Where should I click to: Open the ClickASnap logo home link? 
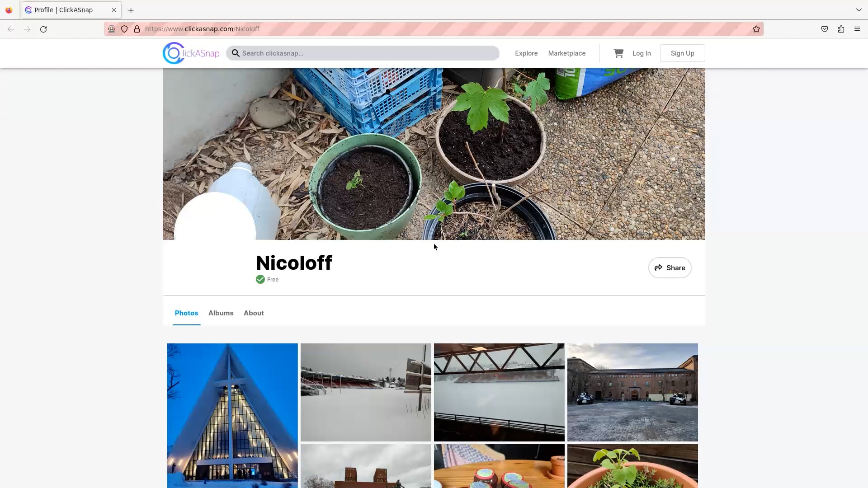tap(191, 53)
